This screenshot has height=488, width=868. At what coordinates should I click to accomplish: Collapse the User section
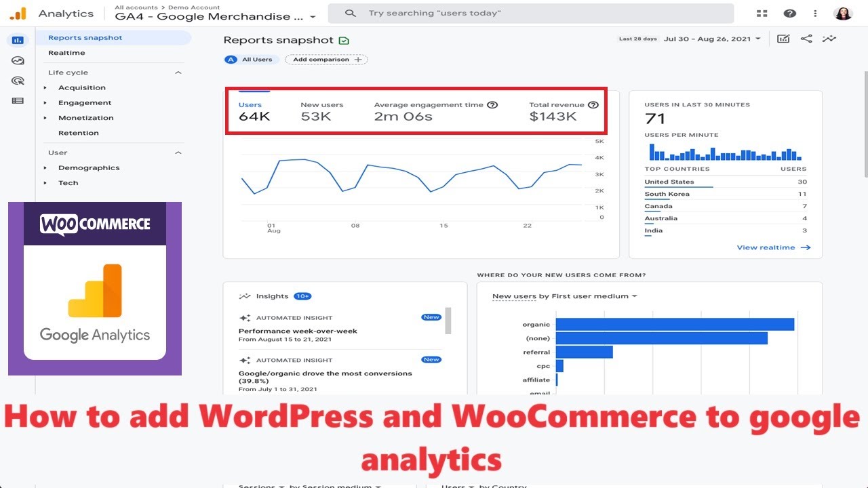[178, 152]
